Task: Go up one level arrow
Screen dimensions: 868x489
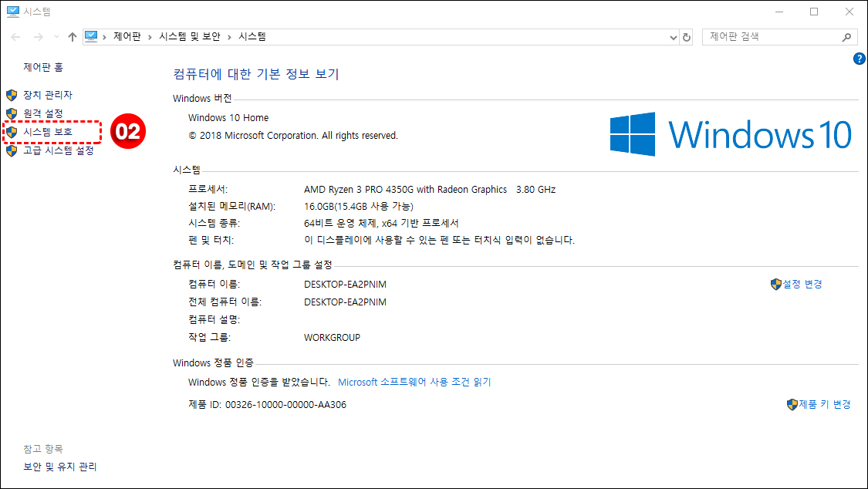Action: 73,37
